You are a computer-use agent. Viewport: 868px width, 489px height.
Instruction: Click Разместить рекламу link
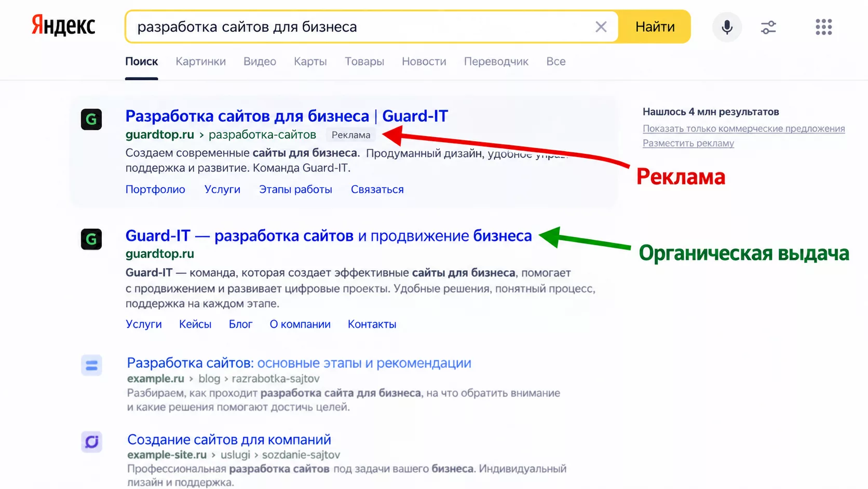coord(688,143)
